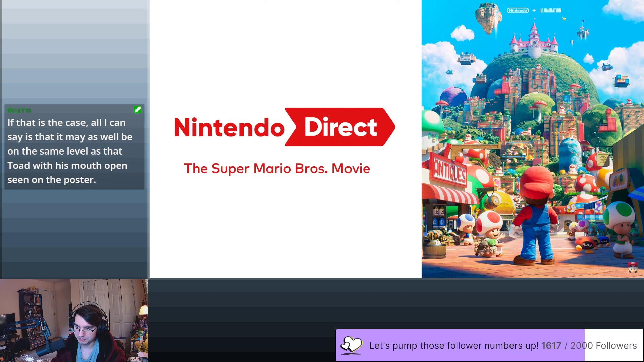This screenshot has height=362, width=644.
Task: Click the streamer webcam feed
Action: click(74, 320)
